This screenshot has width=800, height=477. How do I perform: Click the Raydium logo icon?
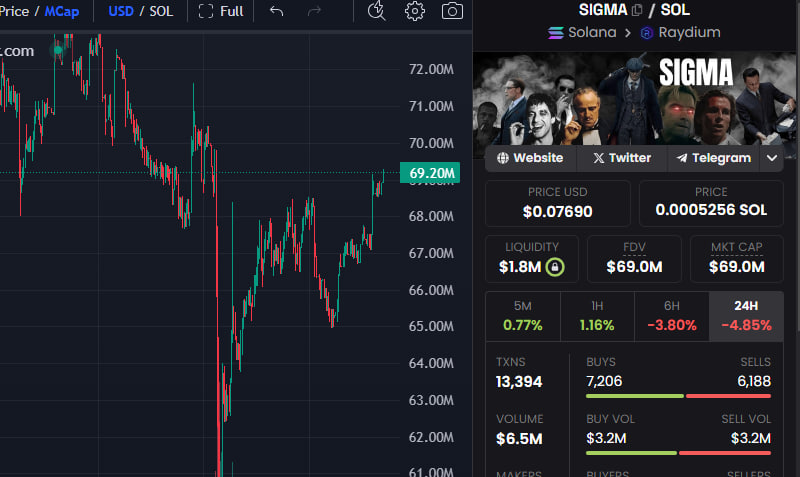[647, 33]
